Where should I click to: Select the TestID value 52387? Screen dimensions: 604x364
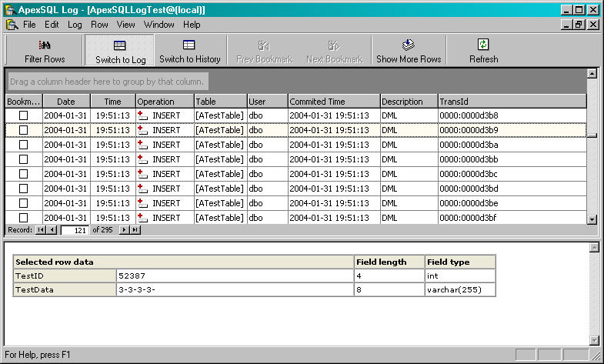click(x=235, y=276)
